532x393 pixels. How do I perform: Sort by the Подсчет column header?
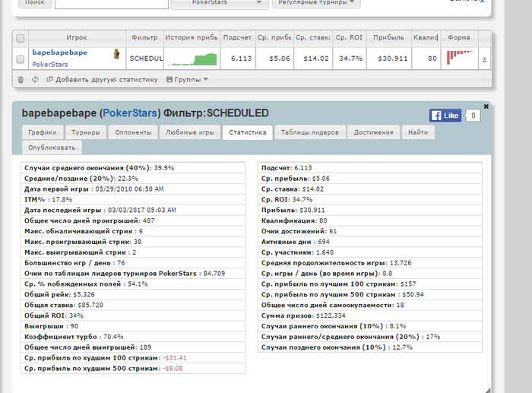(x=237, y=38)
